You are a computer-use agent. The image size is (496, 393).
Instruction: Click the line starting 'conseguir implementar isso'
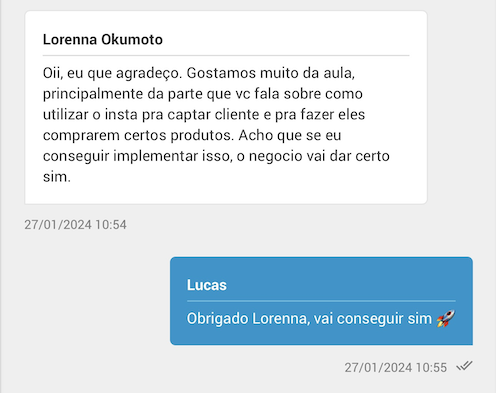(x=216, y=156)
